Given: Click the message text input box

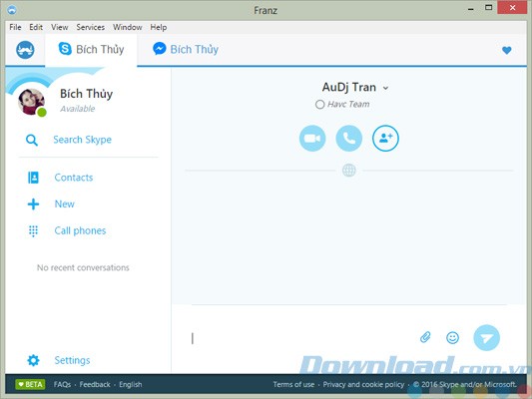Looking at the screenshot, I should pyautogui.click(x=302, y=338).
